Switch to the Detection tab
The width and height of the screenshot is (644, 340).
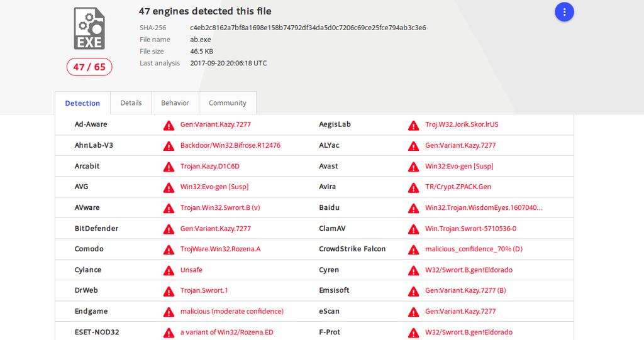(82, 103)
